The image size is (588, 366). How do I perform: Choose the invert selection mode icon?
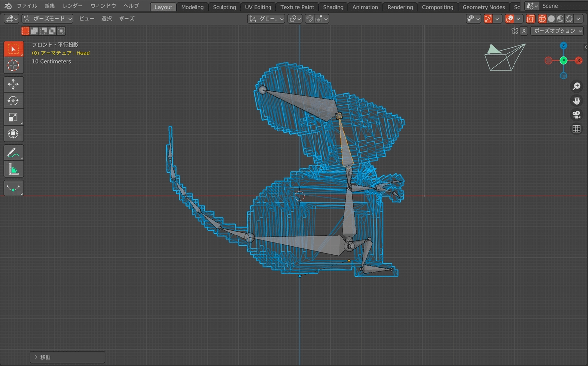52,31
